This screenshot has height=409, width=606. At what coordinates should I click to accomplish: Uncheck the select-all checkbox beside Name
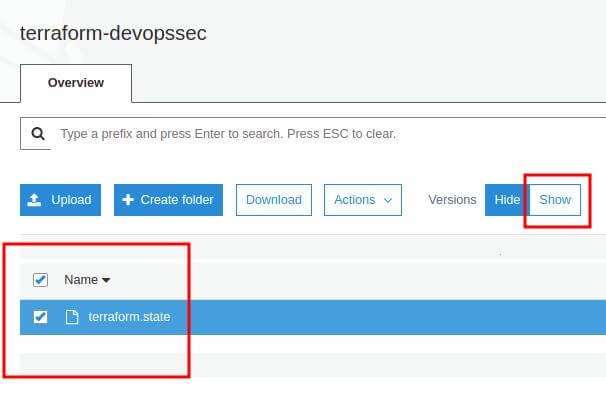pyautogui.click(x=41, y=280)
